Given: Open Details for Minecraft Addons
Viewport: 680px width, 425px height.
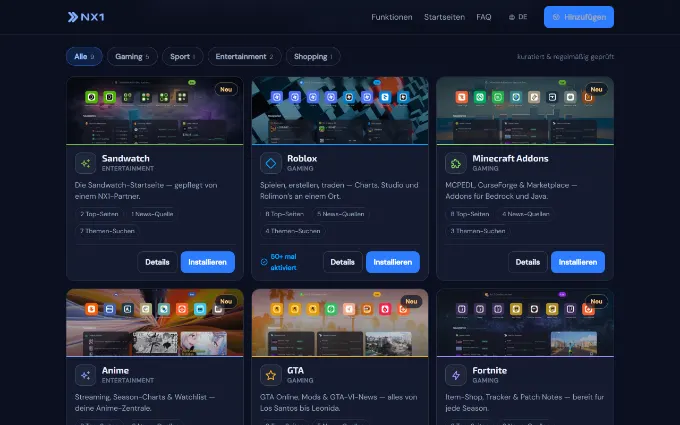Looking at the screenshot, I should (x=528, y=262).
